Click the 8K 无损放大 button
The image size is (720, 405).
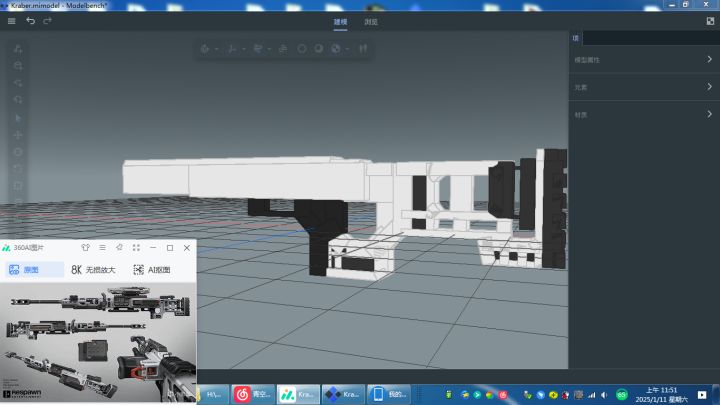(x=93, y=270)
